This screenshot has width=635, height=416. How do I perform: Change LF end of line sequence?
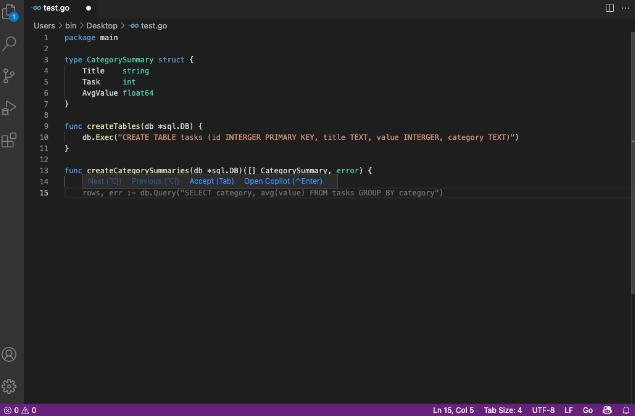(x=568, y=410)
